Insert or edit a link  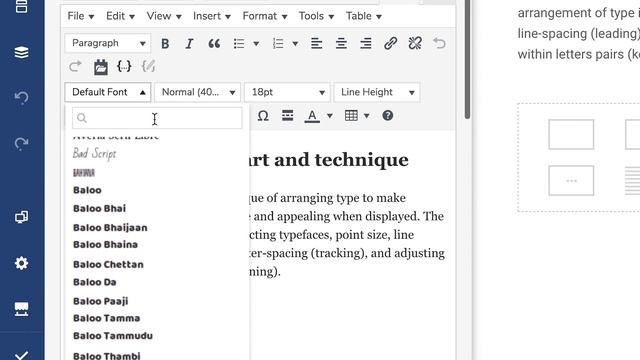pos(390,43)
